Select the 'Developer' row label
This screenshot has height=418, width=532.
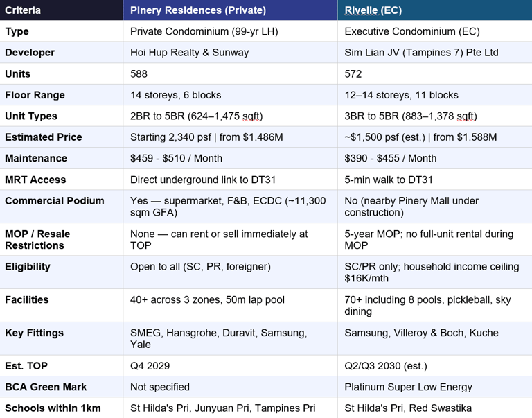coord(62,52)
